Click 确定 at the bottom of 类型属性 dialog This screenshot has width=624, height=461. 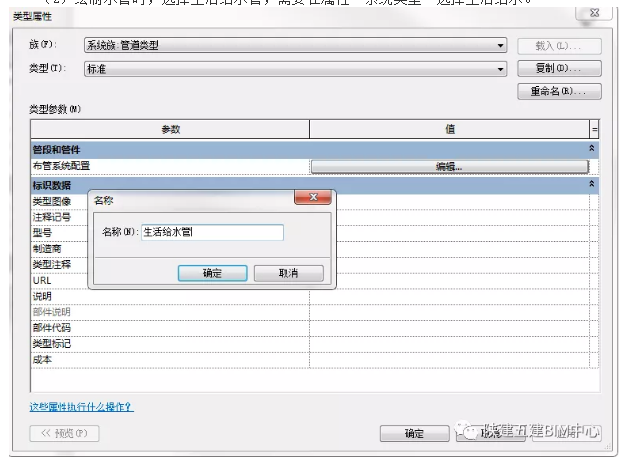point(414,433)
